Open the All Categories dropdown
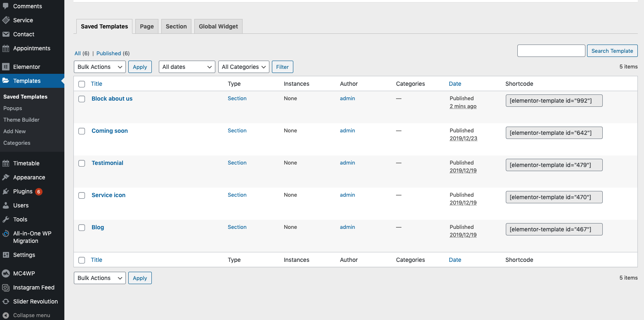The image size is (644, 320). [x=244, y=67]
